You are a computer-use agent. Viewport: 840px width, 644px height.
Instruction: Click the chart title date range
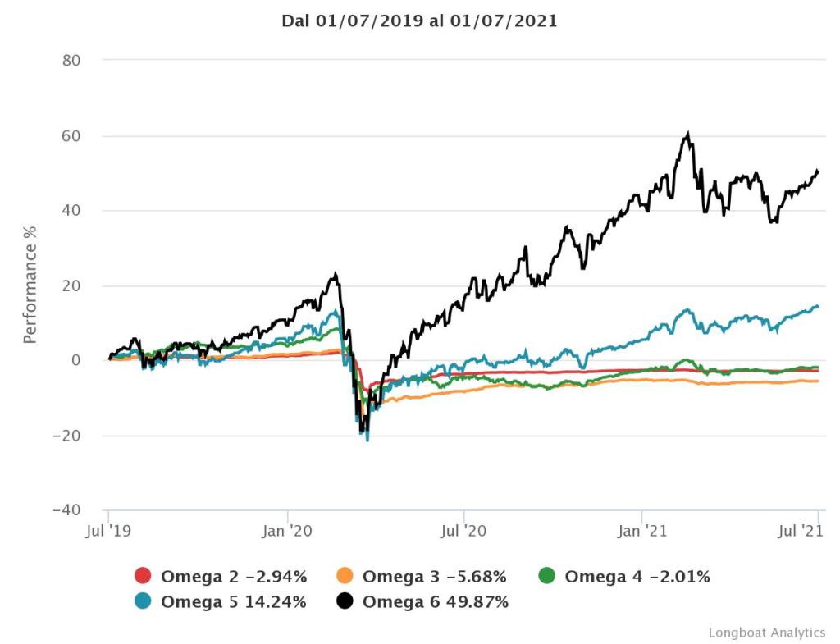(x=419, y=21)
